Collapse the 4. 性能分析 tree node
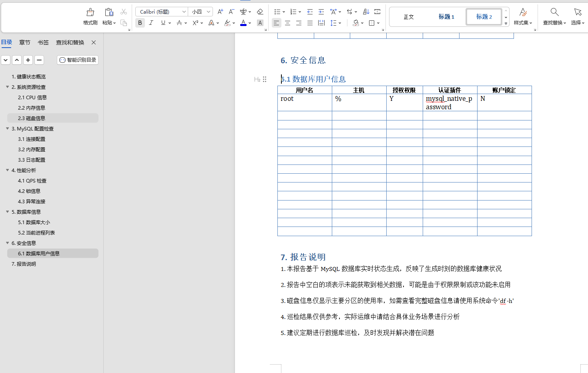588x373 pixels. click(7, 170)
